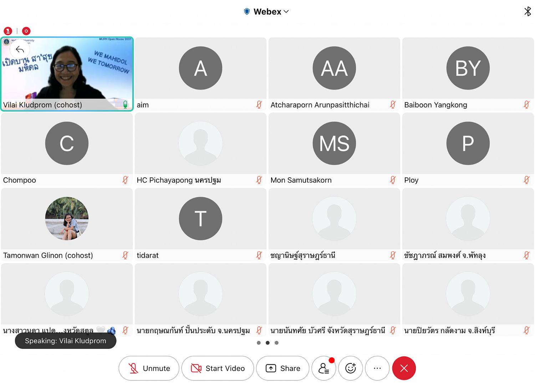The image size is (535, 392).
Task: Go to the third page dot
Action: pyautogui.click(x=276, y=343)
